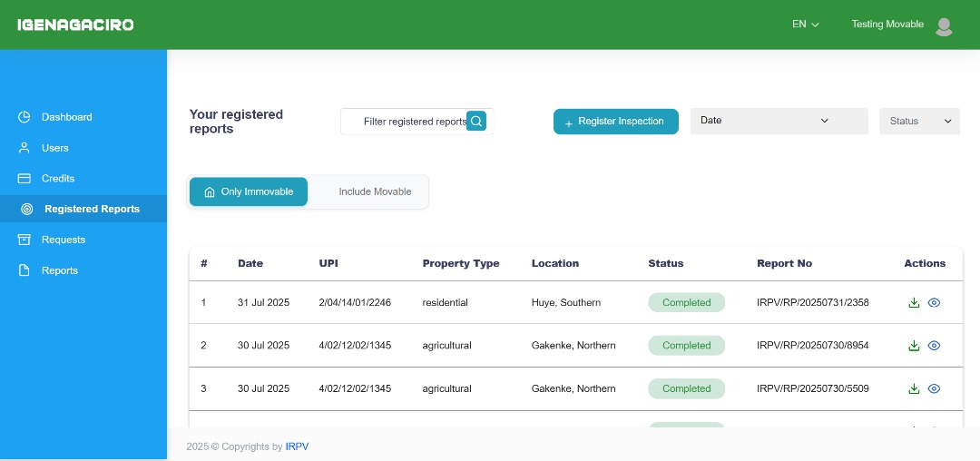Screen dimensions: 980x461
Task: Open the Status filter dropdown
Action: coord(919,122)
